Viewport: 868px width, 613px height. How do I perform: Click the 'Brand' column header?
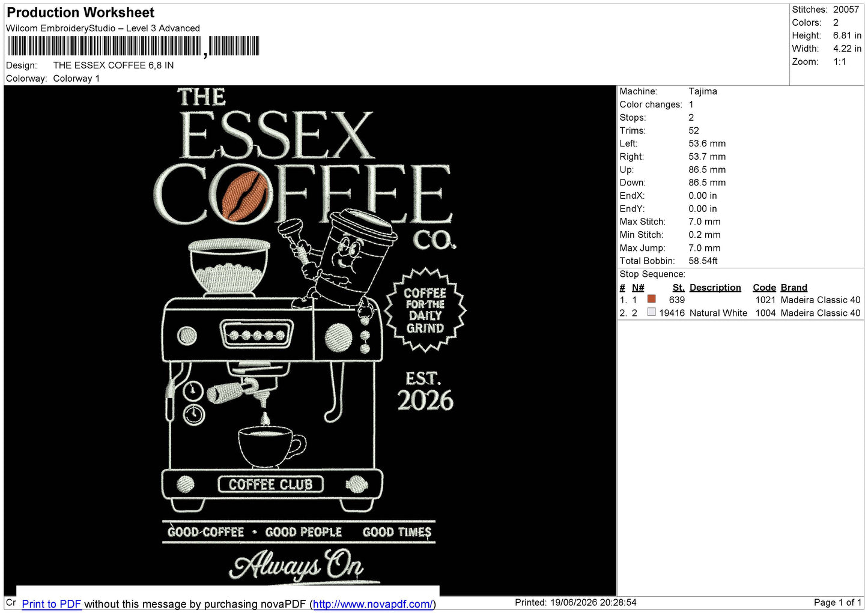click(x=794, y=288)
